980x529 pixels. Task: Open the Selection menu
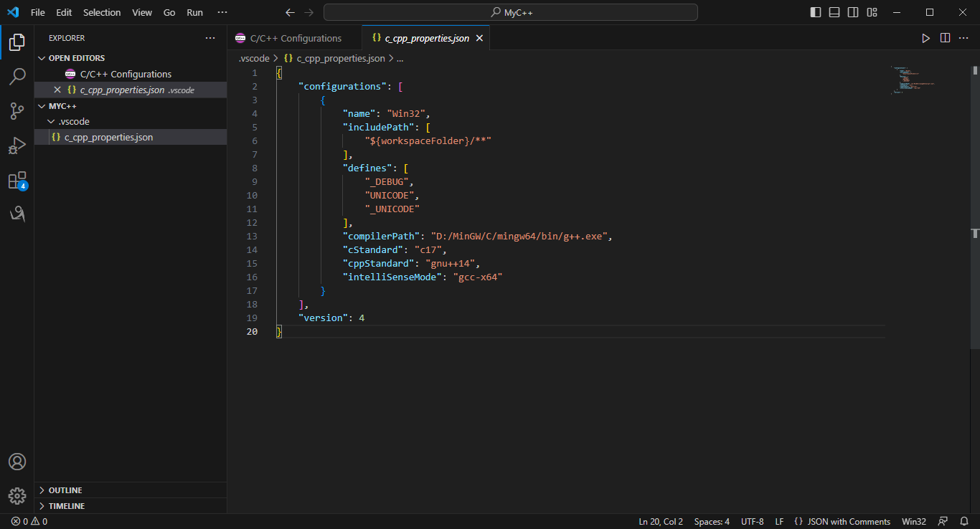point(102,12)
